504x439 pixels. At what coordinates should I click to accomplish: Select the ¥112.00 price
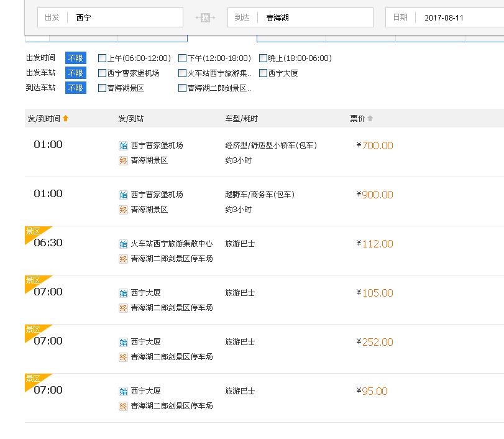coord(375,244)
